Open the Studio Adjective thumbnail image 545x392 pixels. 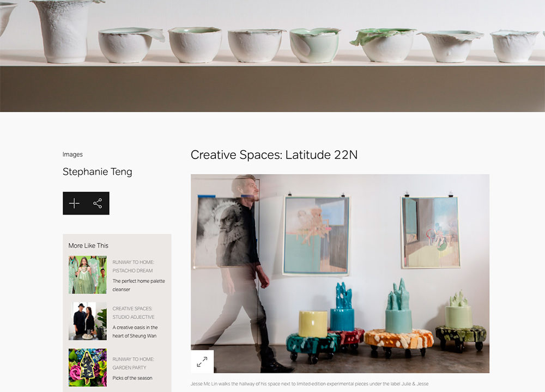coord(88,321)
